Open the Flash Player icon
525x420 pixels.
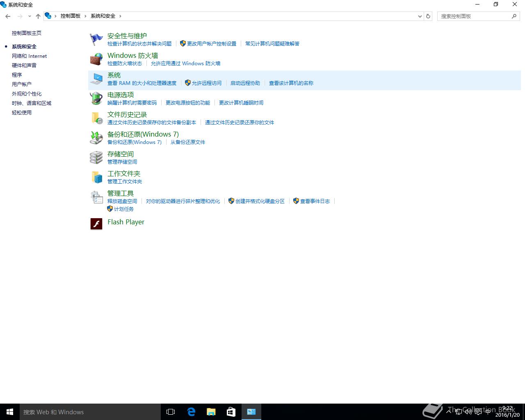(x=96, y=224)
